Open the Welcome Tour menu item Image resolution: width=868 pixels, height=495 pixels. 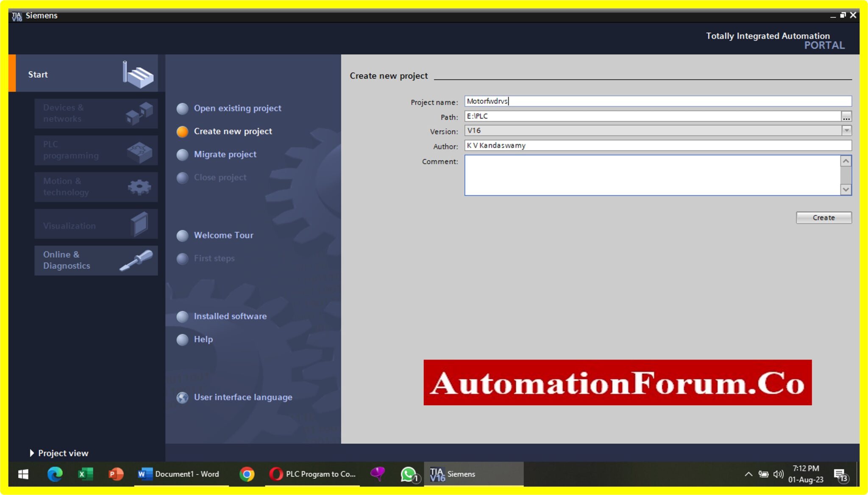tap(223, 235)
